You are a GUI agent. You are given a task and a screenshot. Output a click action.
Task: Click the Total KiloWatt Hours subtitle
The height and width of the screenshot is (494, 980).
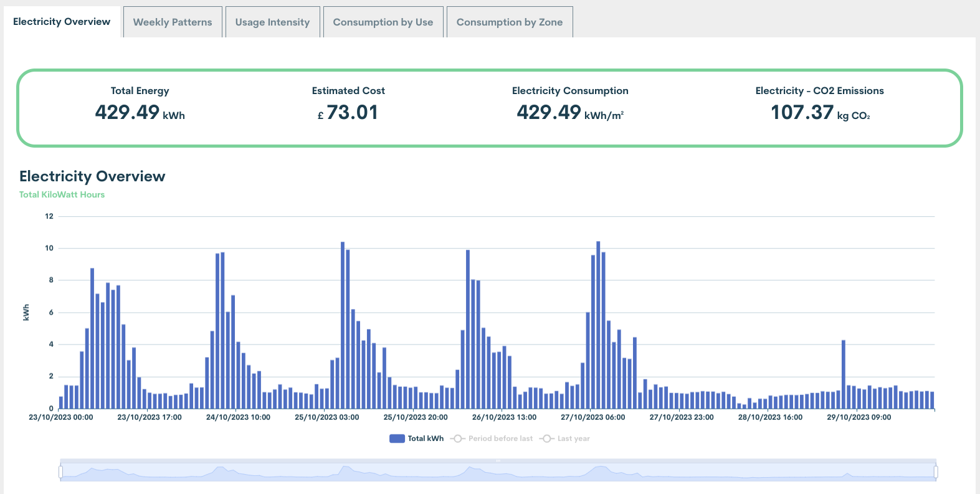(x=62, y=194)
